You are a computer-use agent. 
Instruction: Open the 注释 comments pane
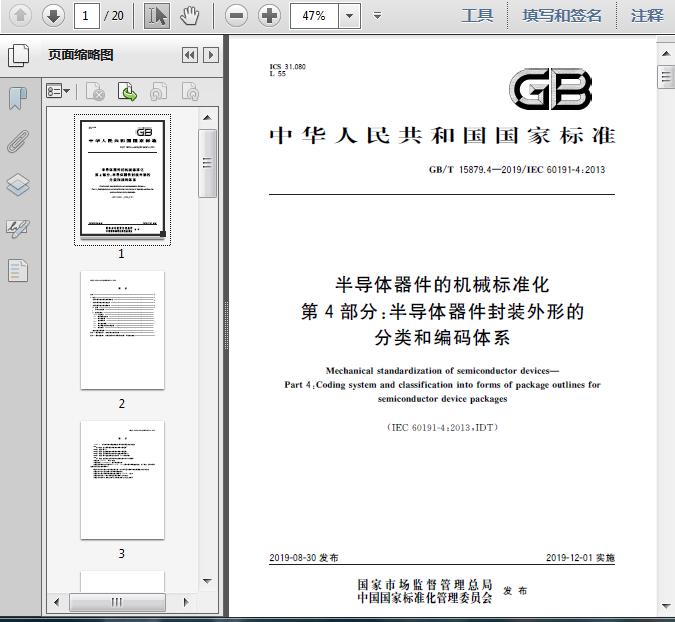tap(647, 16)
